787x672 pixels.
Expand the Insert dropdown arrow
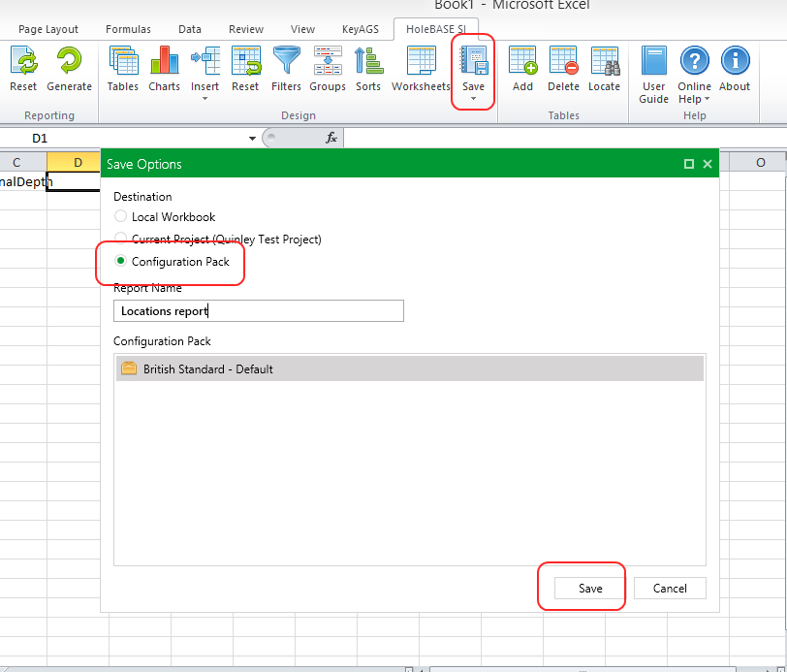coord(205,99)
